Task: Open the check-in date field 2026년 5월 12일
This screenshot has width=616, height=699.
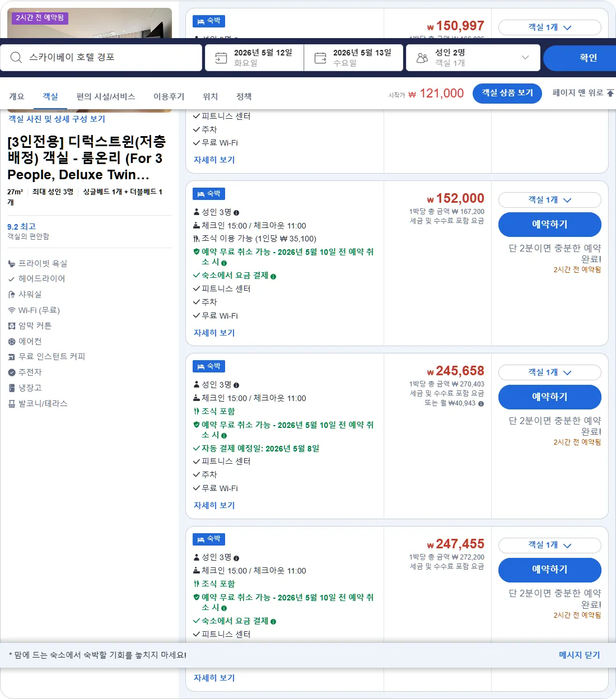Action: [x=254, y=58]
